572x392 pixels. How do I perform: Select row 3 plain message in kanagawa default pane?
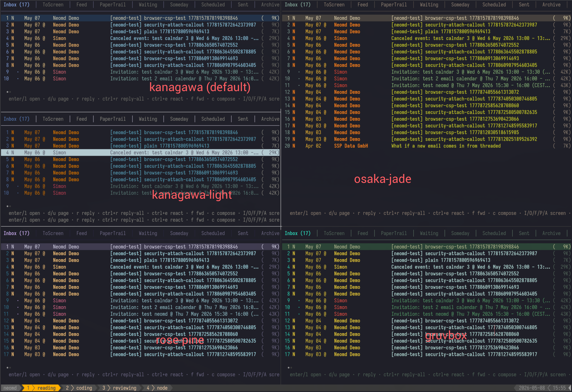pos(140,32)
